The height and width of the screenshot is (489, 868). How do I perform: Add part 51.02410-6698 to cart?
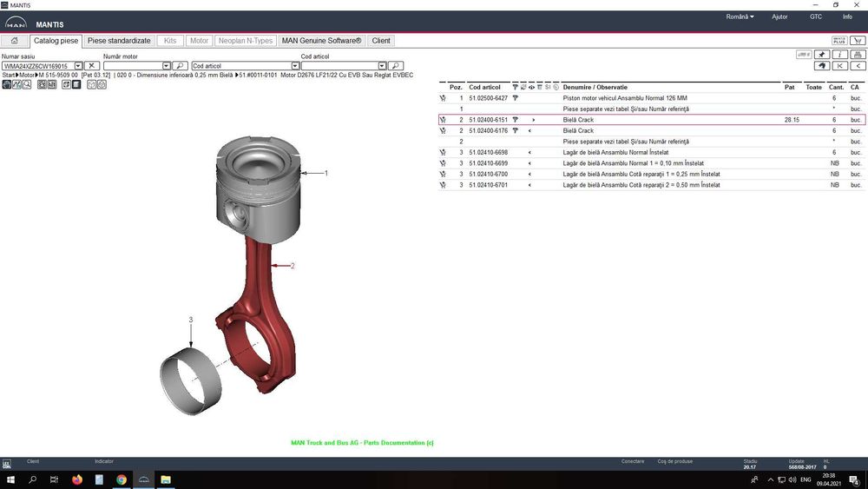point(443,152)
